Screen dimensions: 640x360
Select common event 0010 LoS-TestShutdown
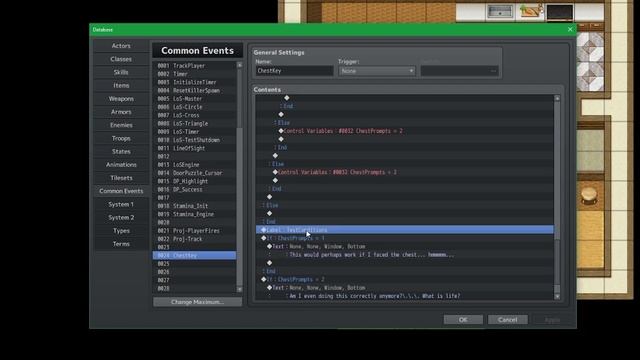pos(194,140)
